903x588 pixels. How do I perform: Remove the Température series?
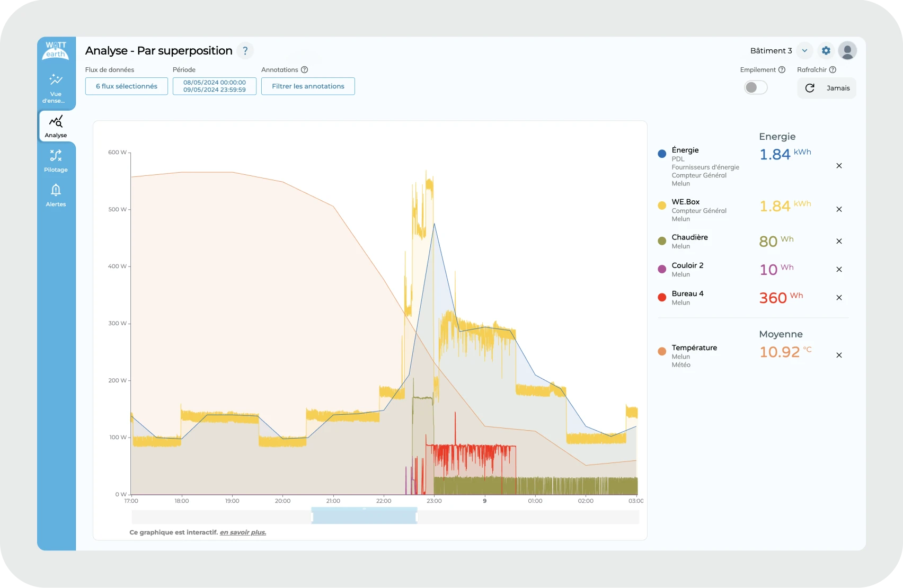(839, 355)
